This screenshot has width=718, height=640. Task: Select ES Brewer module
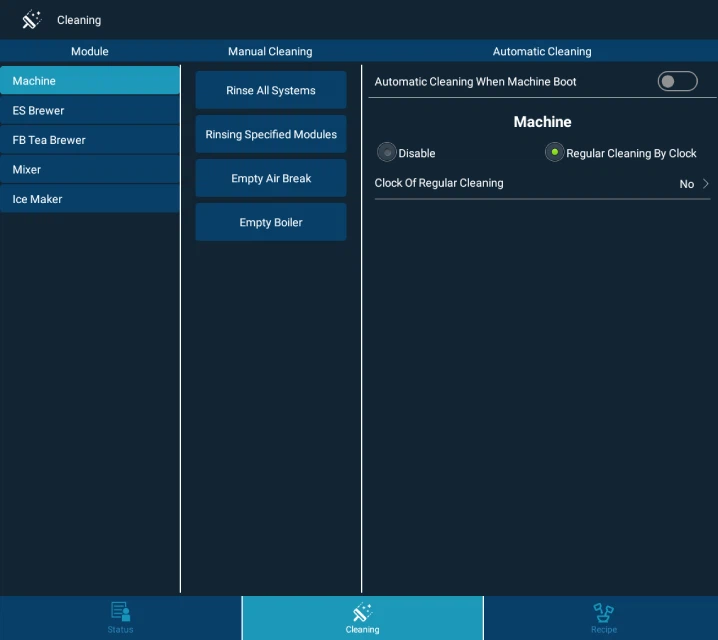90,111
